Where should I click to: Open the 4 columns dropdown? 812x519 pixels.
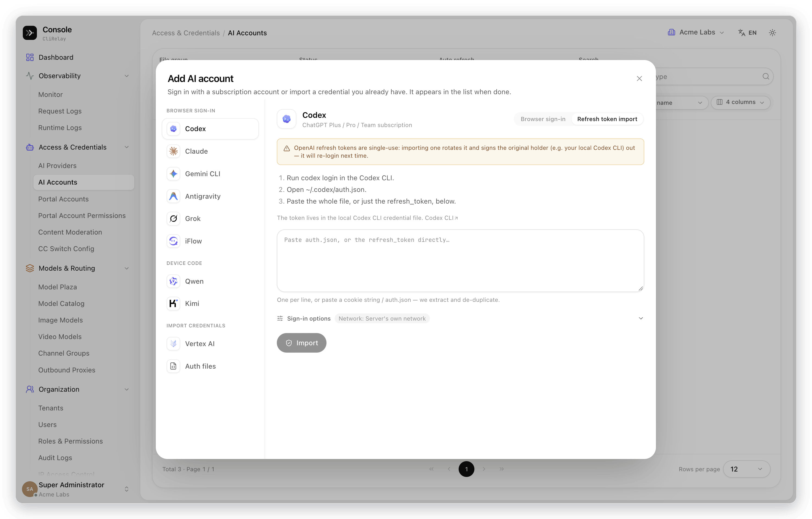click(741, 102)
